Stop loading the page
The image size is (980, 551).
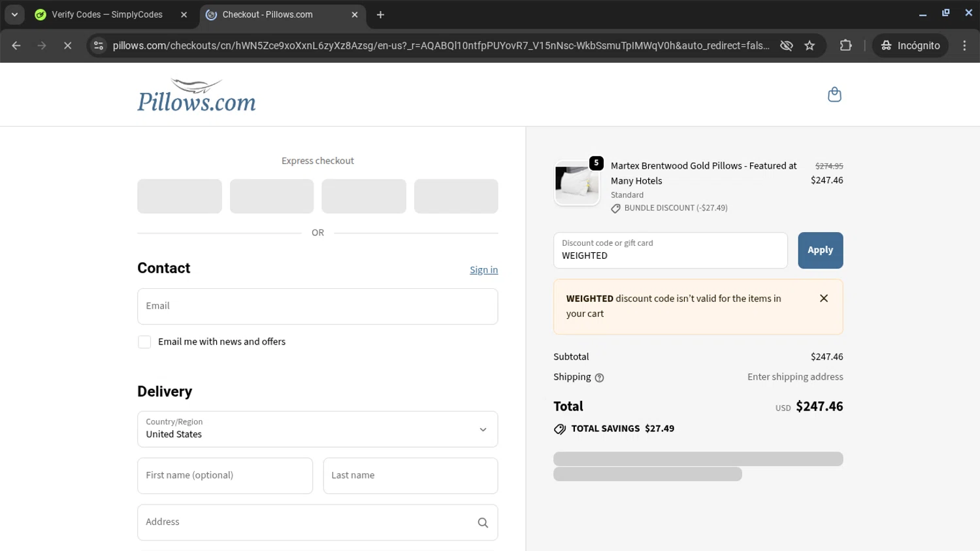pos(67,45)
